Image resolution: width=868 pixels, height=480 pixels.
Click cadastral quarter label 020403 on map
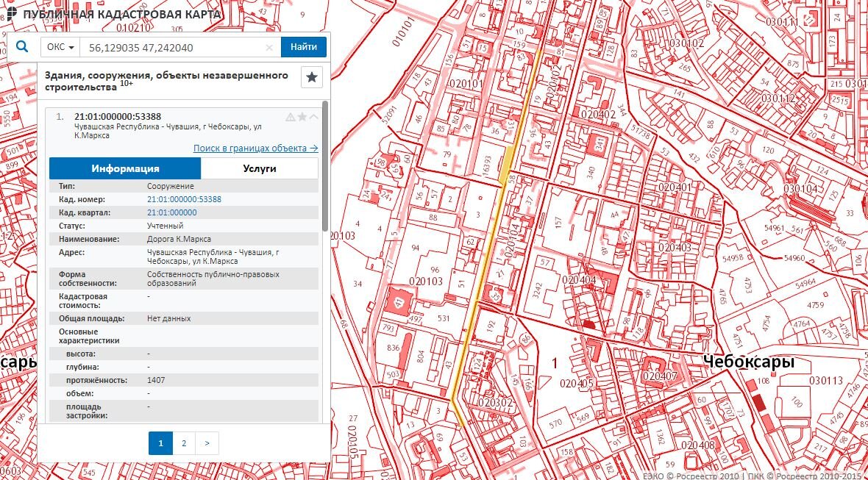(x=675, y=247)
